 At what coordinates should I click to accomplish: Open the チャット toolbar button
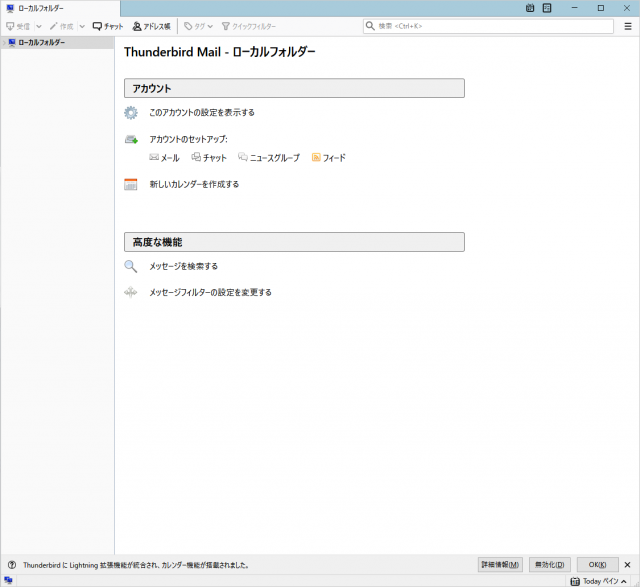click(x=108, y=26)
